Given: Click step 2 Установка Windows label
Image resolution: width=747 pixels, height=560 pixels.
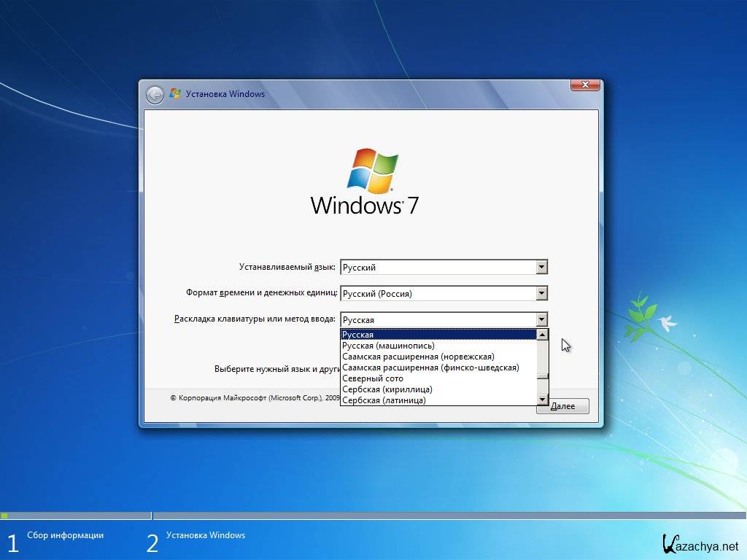Looking at the screenshot, I should point(206,535).
